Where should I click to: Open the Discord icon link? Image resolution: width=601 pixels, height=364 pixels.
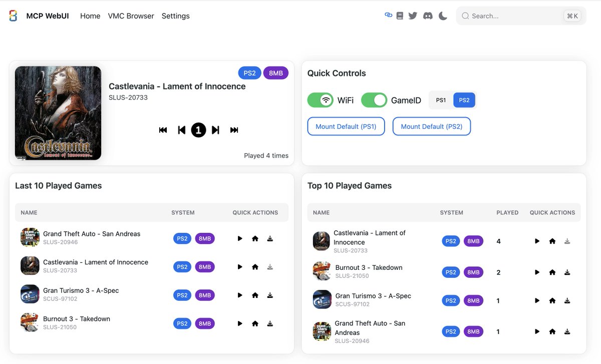point(428,16)
